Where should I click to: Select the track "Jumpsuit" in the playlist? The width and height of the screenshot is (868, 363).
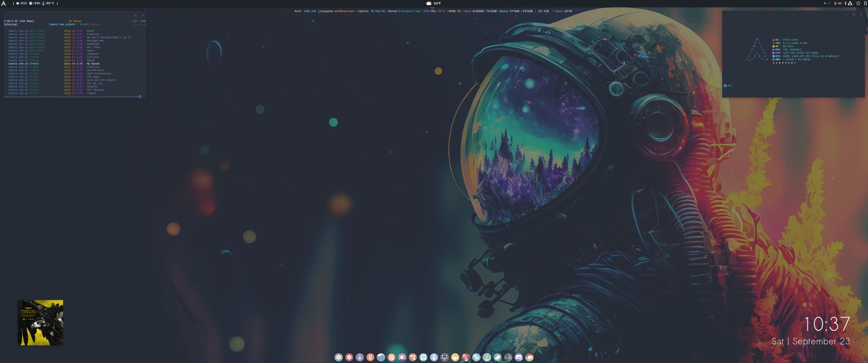click(93, 54)
